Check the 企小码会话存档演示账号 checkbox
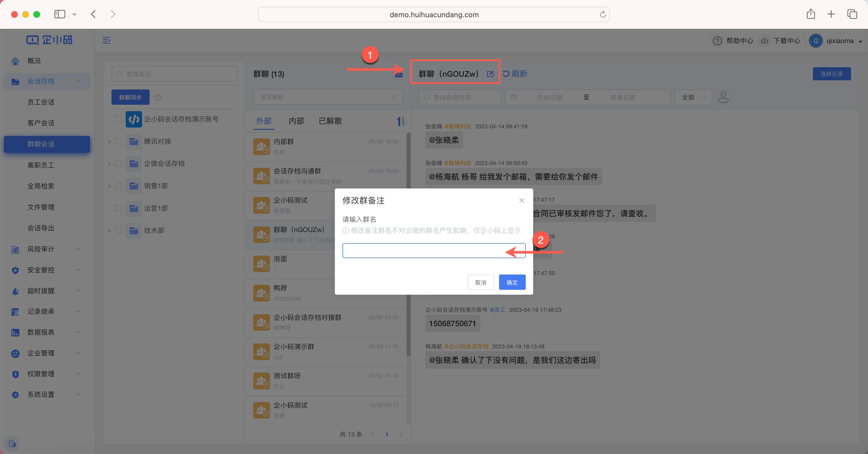The width and height of the screenshot is (868, 454). pyautogui.click(x=118, y=119)
